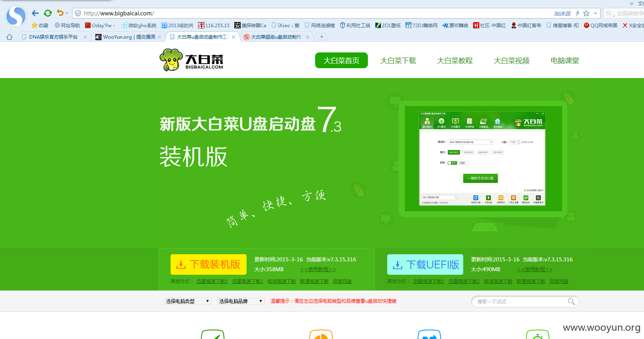Click the Sogou browser logo

[16, 16]
